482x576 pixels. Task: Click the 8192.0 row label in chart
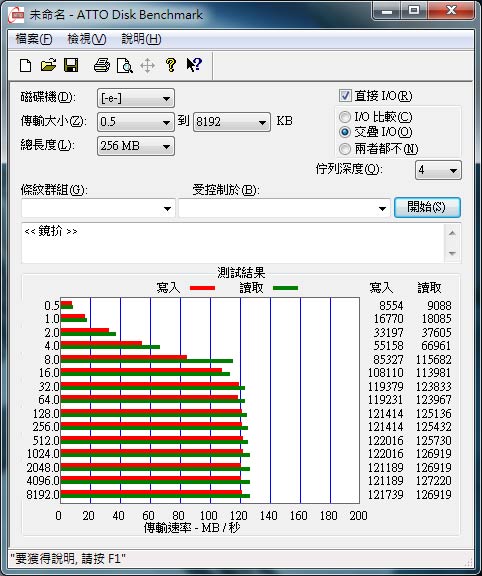tap(43, 494)
